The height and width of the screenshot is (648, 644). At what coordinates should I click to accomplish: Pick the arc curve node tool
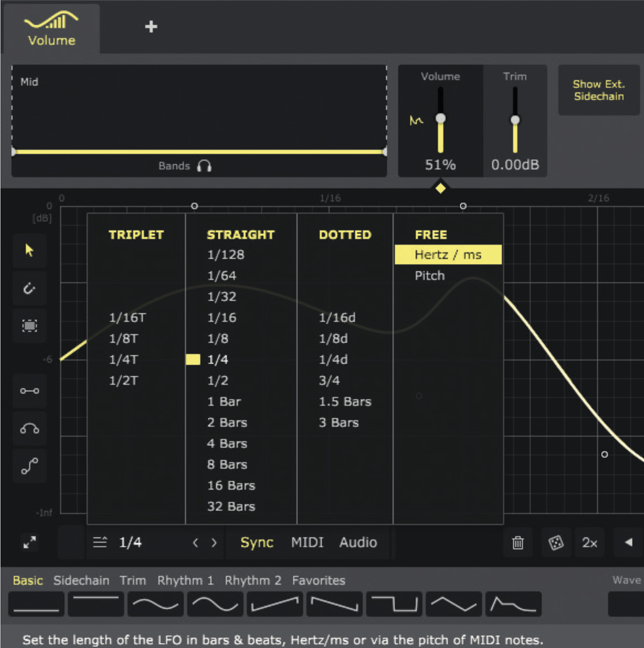(x=30, y=429)
